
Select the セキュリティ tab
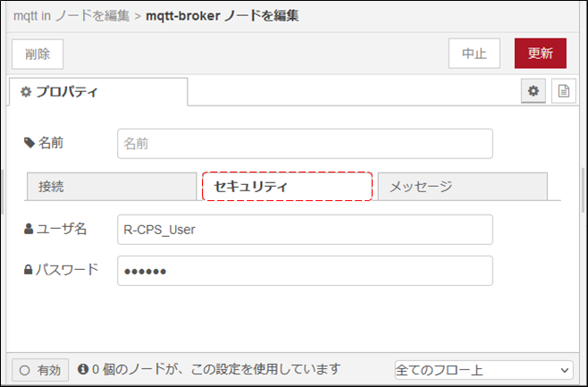pyautogui.click(x=287, y=187)
